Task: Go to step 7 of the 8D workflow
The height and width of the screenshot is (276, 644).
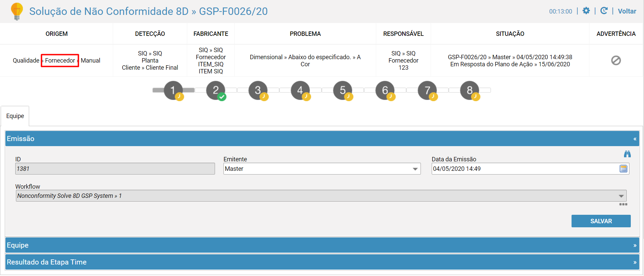Action: [x=427, y=90]
